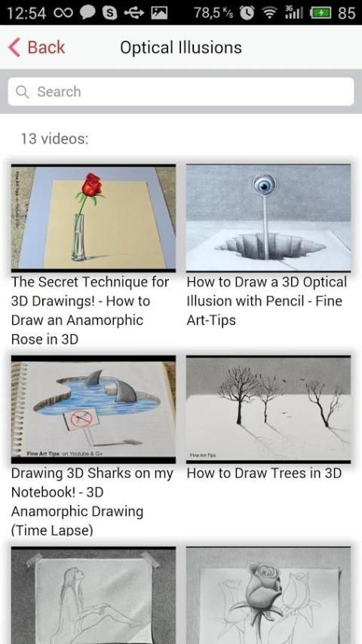
Task: Tap the alarm clock status icon
Action: tap(247, 13)
